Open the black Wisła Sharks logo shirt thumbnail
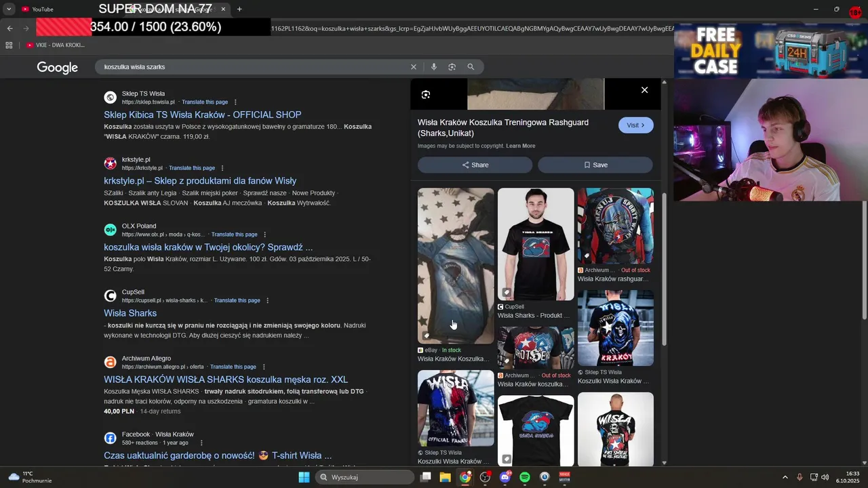This screenshot has height=488, width=868. (536, 431)
